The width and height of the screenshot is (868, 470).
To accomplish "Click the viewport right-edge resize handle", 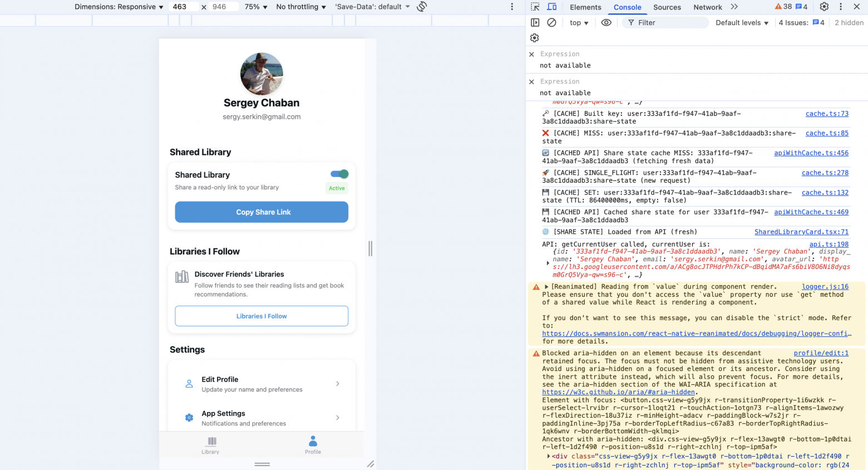I will click(371, 248).
